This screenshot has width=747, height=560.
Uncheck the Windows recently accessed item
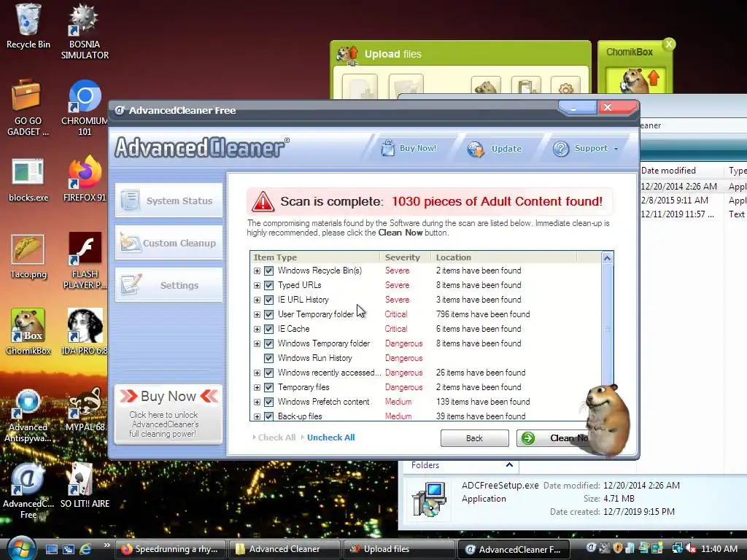click(268, 373)
